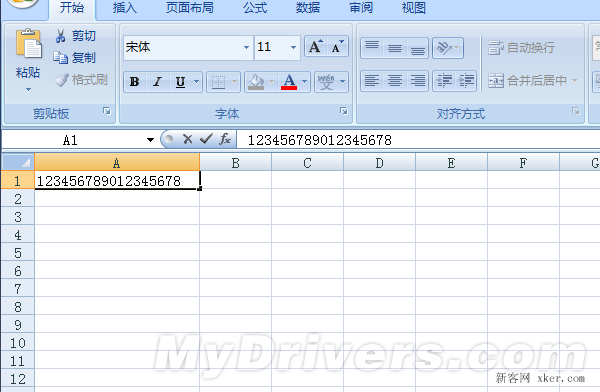Viewport: 600px width, 392px height.
Task: Activate the 格式刷 format painter
Action: click(x=81, y=80)
